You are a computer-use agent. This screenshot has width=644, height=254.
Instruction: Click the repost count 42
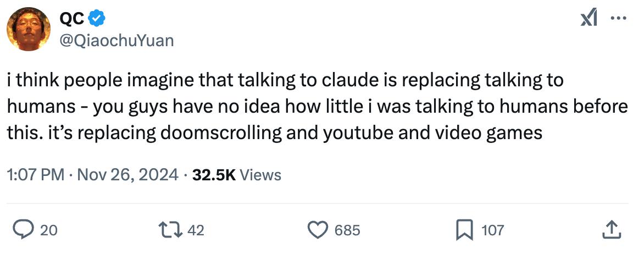coord(196,230)
